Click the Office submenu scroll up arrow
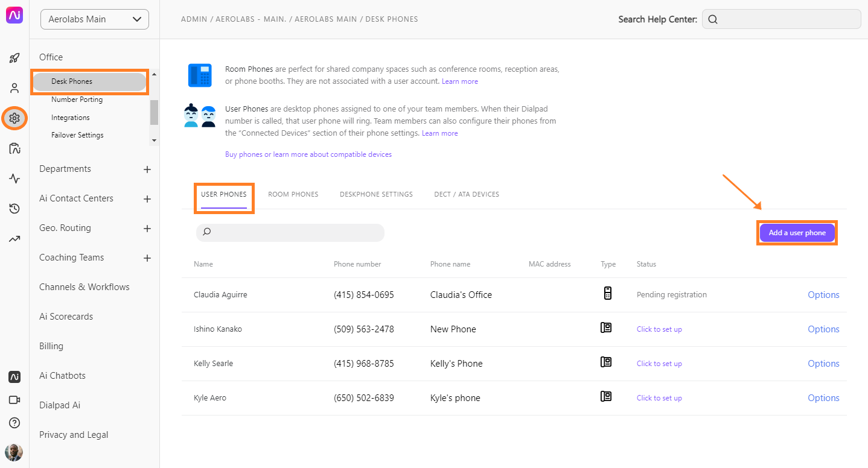 coord(154,75)
